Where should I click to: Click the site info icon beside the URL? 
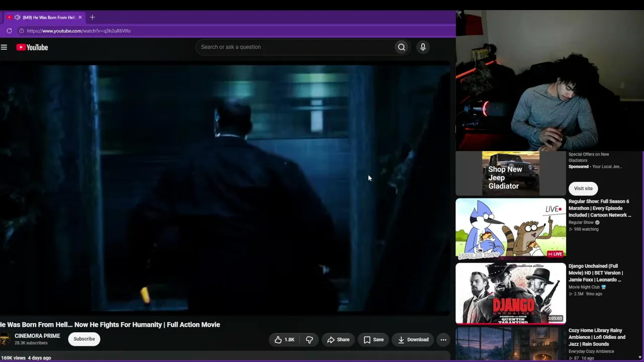tap(21, 31)
